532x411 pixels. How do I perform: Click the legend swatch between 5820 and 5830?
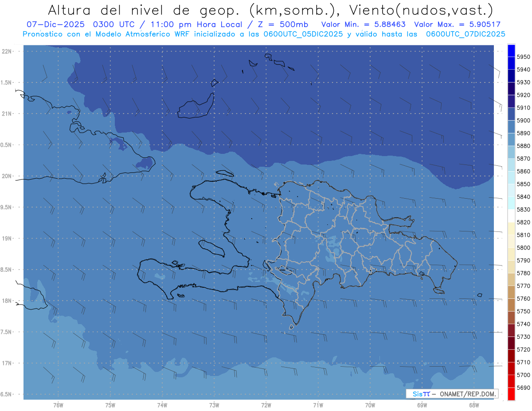(x=511, y=216)
